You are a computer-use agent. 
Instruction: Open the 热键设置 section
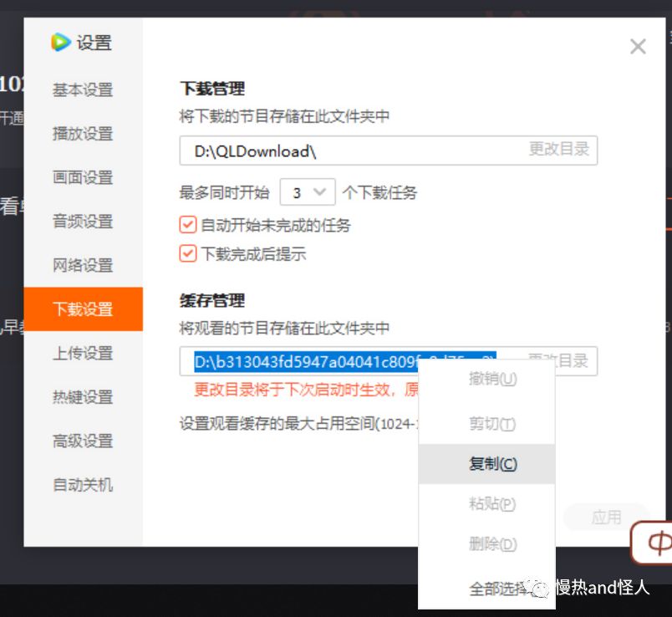[x=84, y=396]
